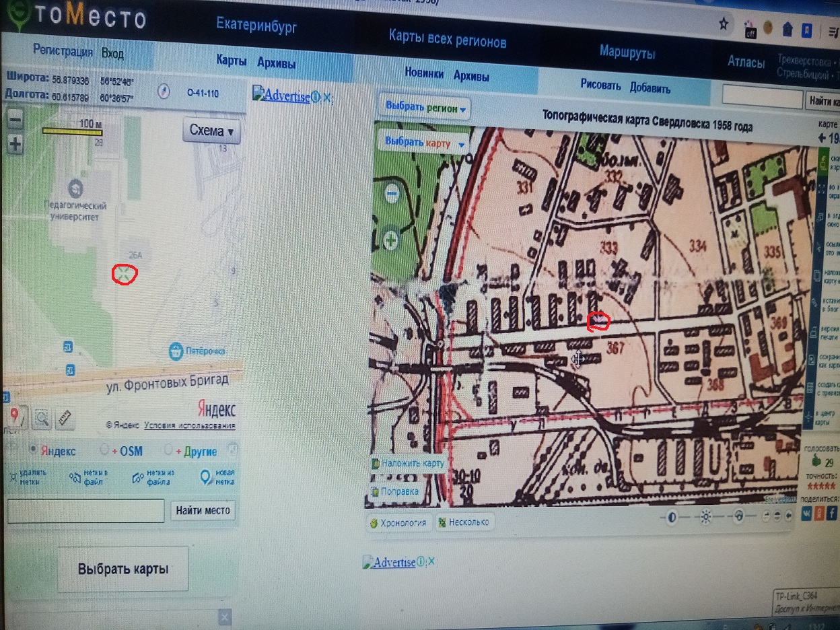This screenshot has height=630, width=840.
Task: Bookmark the page with the star icon
Action: pos(724,24)
